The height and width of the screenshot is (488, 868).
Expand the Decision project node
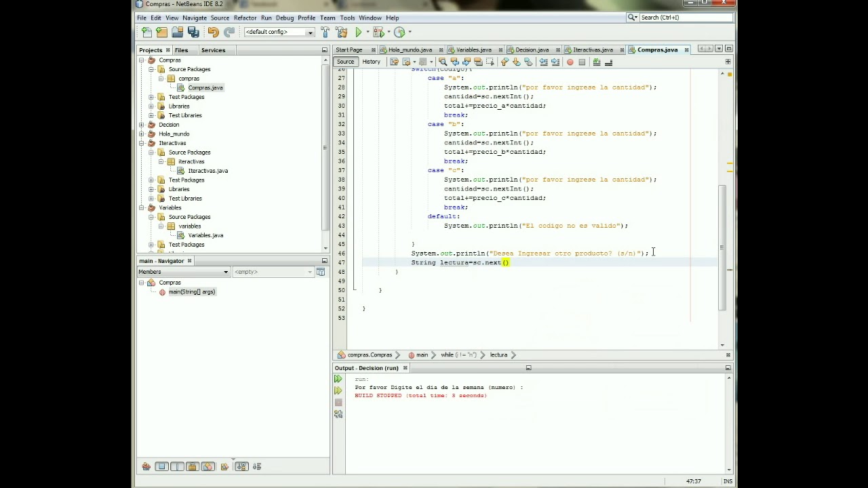[142, 125]
